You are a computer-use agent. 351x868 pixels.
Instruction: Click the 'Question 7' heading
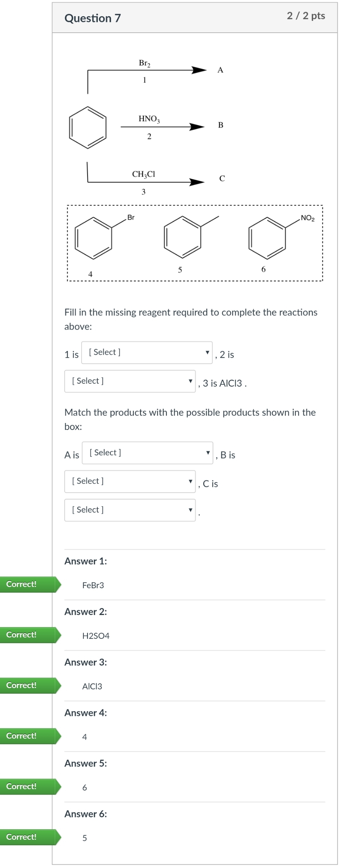93,18
